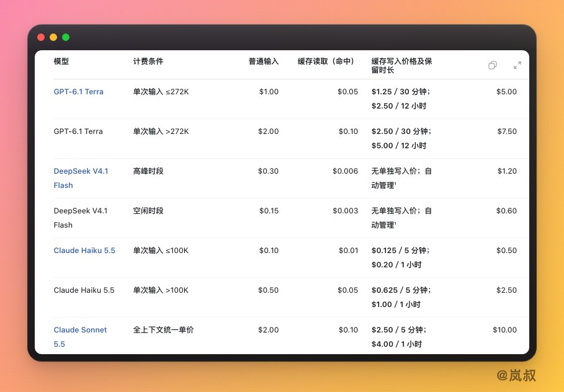Select the 单次输入 ≤272K cell
Viewport: 564px width, 392px height.
[x=161, y=92]
